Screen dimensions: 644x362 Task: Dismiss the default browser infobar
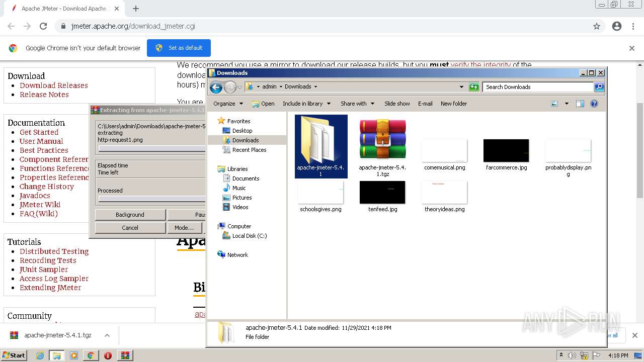click(632, 48)
